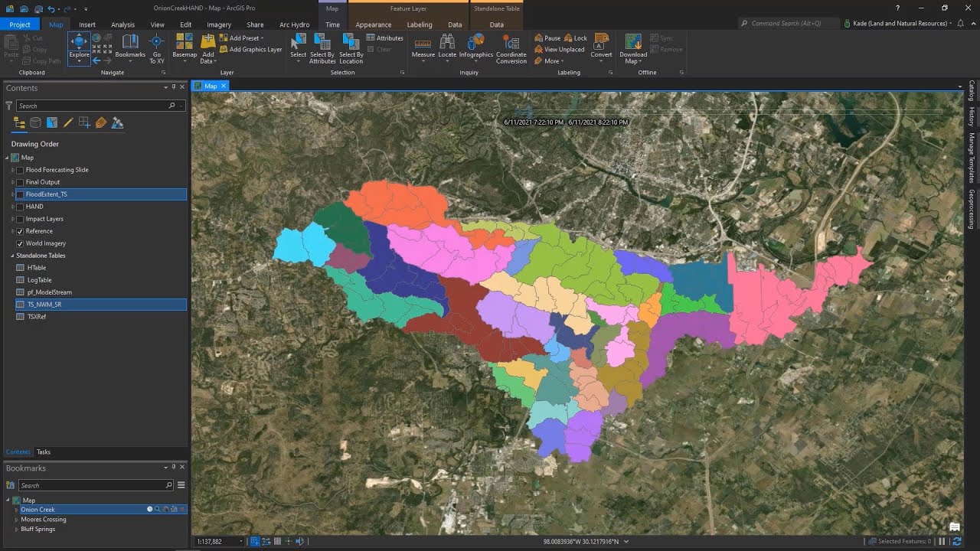Viewport: 980px width, 551px height.
Task: Choose the Select tool
Action: click(x=298, y=47)
